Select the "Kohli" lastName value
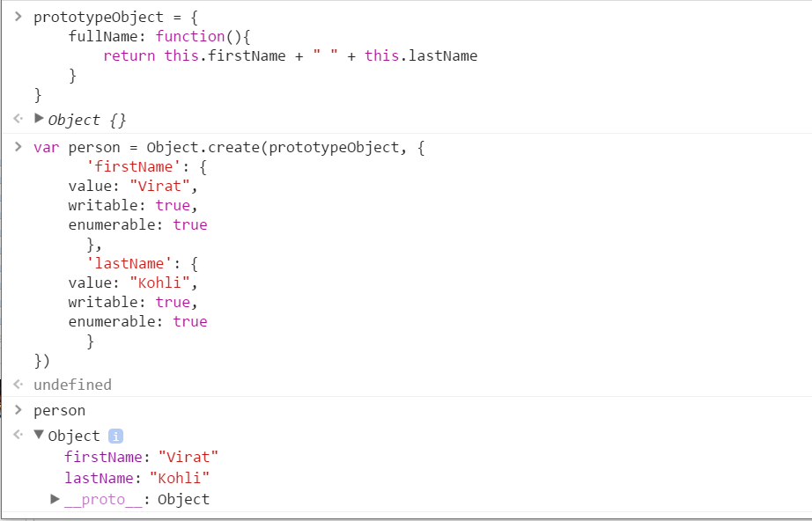This screenshot has height=521, width=812. pos(181,478)
